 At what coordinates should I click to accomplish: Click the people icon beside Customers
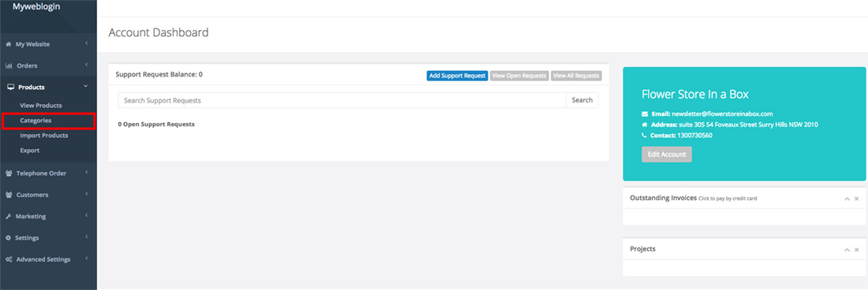(x=9, y=195)
